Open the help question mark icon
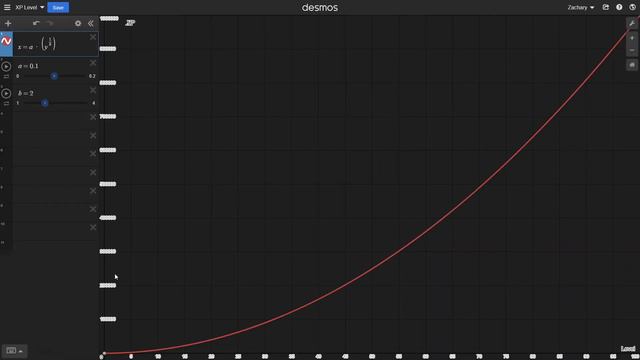The height and width of the screenshot is (360, 640). click(619, 7)
